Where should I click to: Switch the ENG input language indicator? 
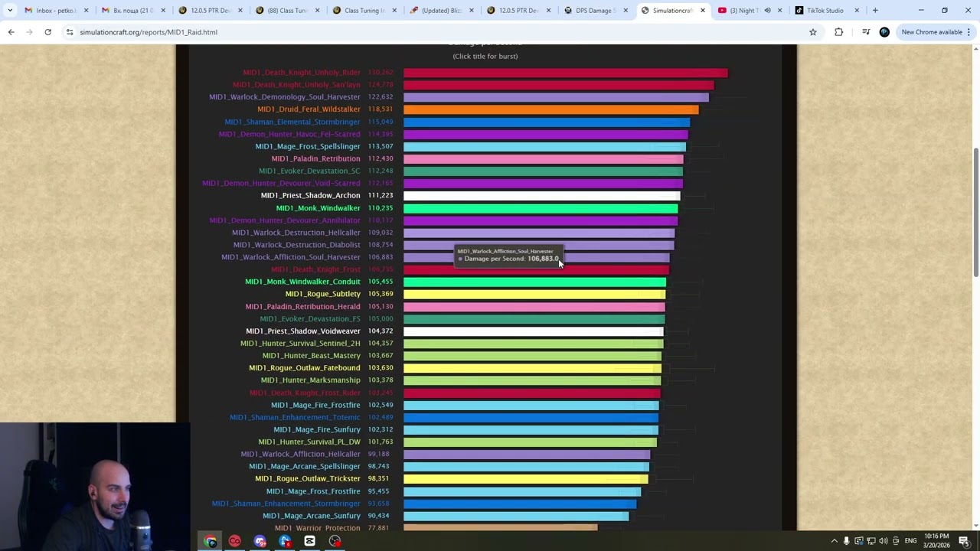point(911,541)
